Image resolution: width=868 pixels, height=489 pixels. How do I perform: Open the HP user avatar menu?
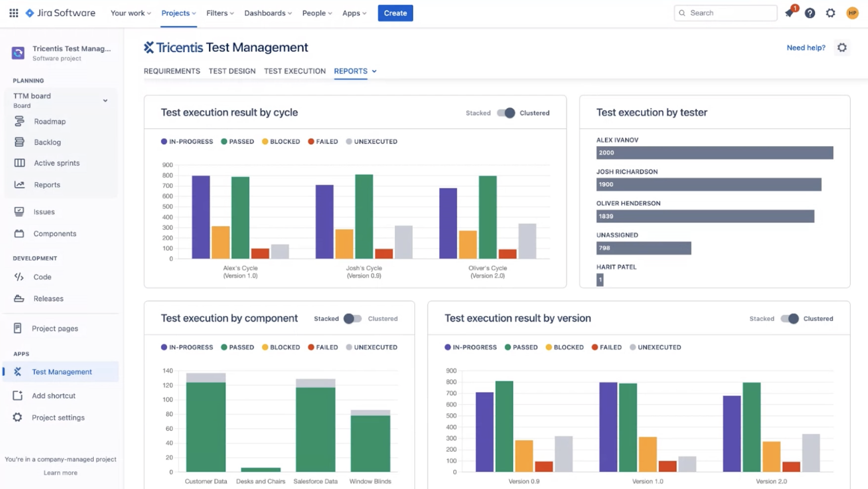(x=852, y=13)
